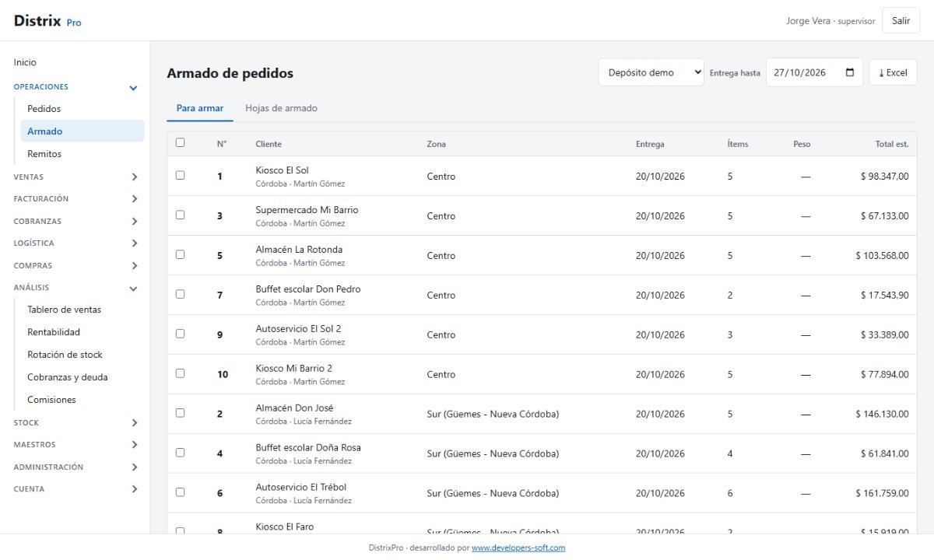
Task: Export the list with the Excel button
Action: coord(893,72)
